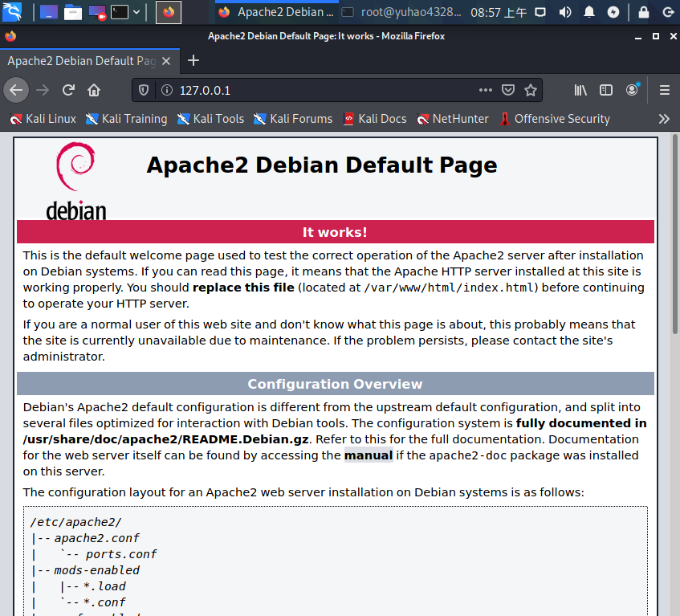Save page to Pocket
Screen dimensions: 680x616
tap(508, 90)
